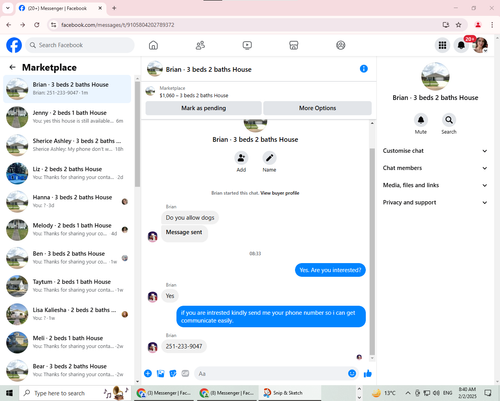This screenshot has width=500, height=401.
Task: Click the Search Facebook input field
Action: [x=80, y=45]
